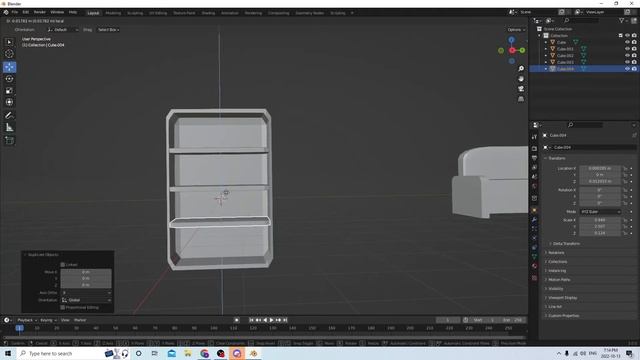The width and height of the screenshot is (640, 360).
Task: Toggle visibility eye for Cube
Action: (627, 42)
